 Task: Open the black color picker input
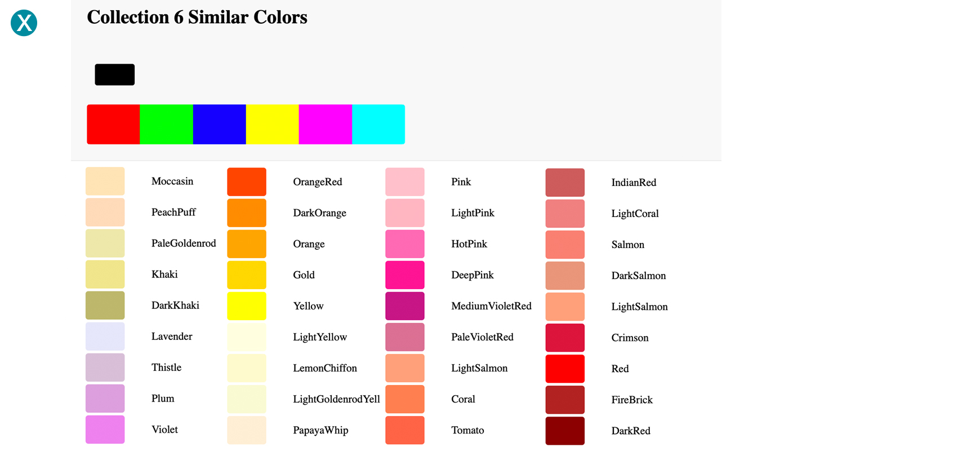point(114,74)
